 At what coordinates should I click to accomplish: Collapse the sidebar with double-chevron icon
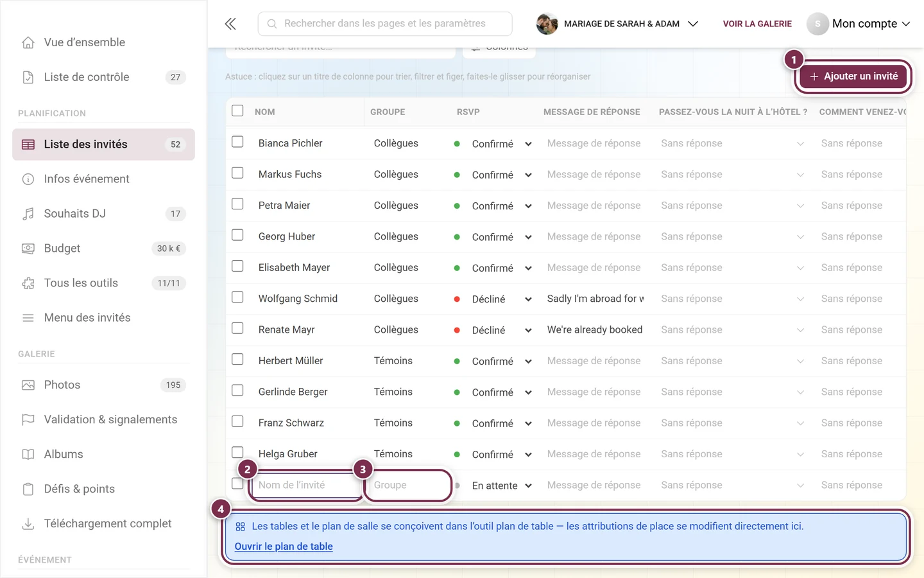tap(230, 24)
